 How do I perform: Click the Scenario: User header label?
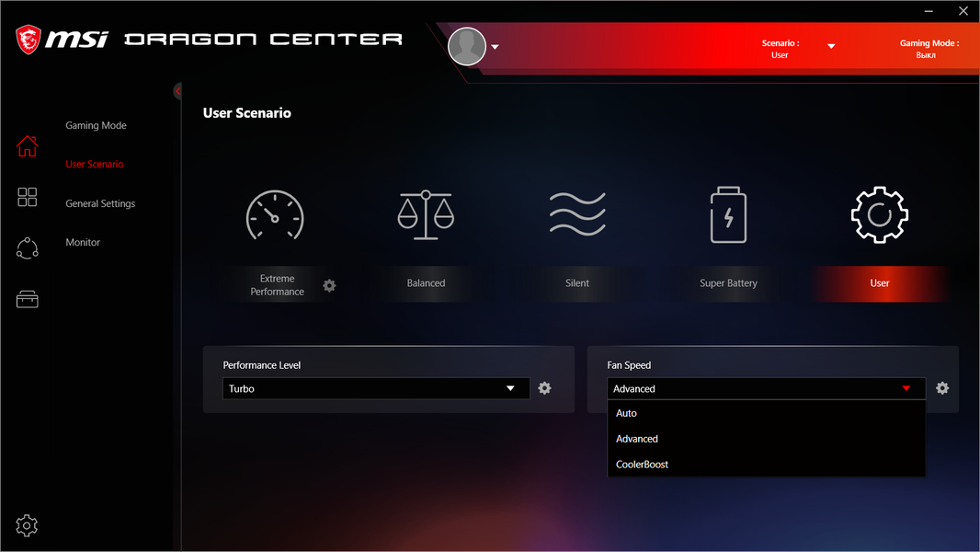[780, 49]
